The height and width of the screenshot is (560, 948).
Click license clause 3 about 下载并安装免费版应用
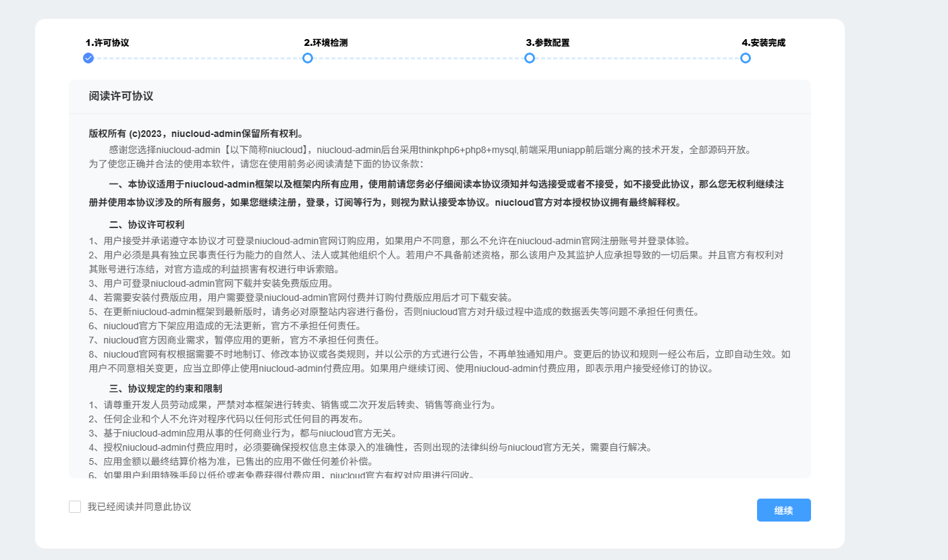(211, 283)
